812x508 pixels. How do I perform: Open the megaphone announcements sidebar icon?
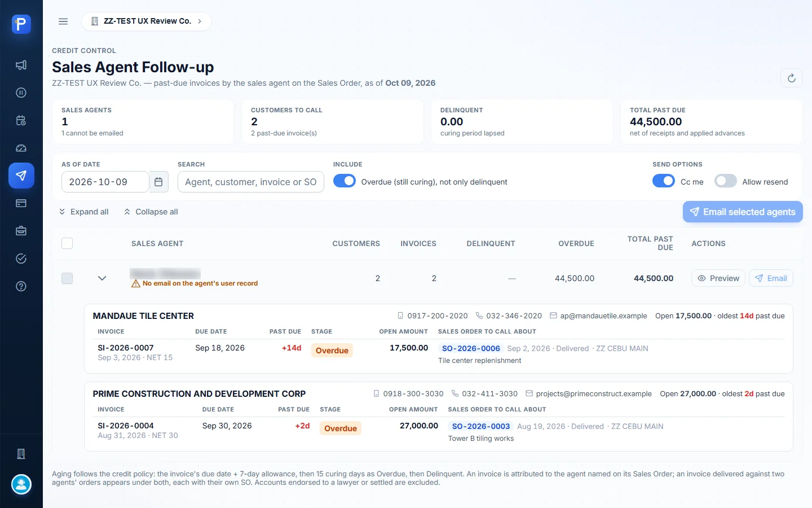[21, 65]
